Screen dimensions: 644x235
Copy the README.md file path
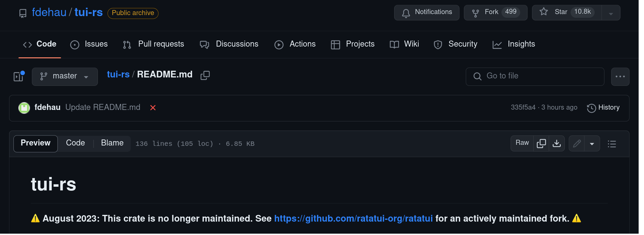[205, 75]
